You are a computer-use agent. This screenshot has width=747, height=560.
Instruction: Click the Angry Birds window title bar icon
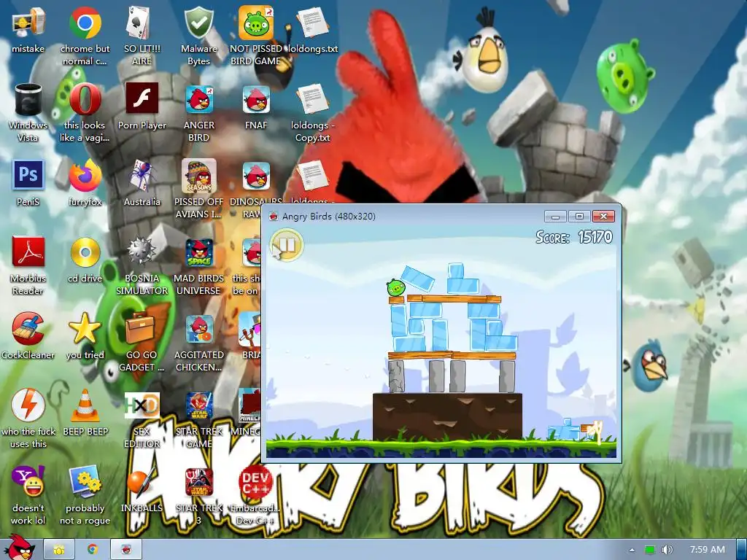click(274, 216)
